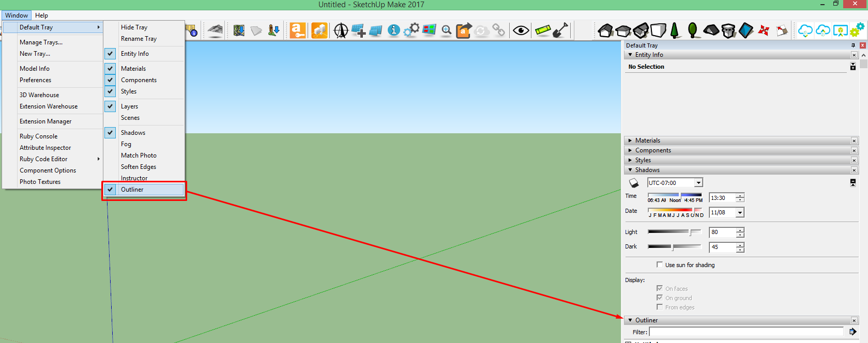Expand the Components panel
This screenshot has width=868, height=343.
pyautogui.click(x=630, y=150)
